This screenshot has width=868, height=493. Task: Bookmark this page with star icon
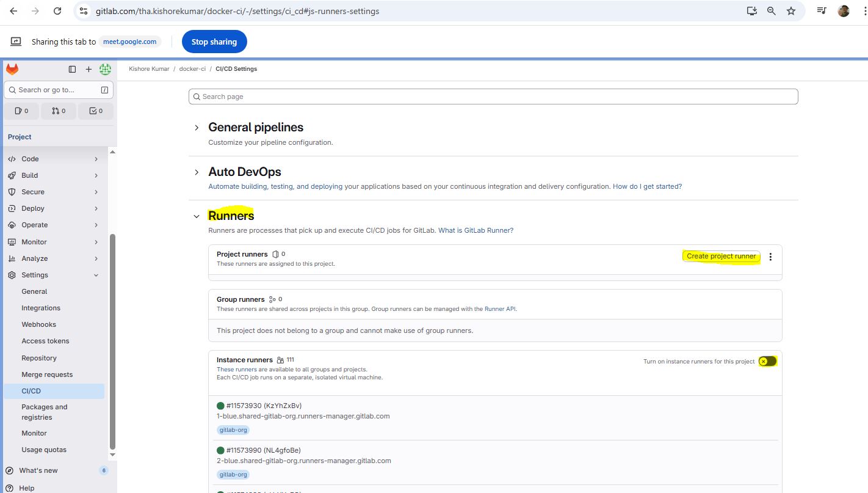click(x=791, y=11)
